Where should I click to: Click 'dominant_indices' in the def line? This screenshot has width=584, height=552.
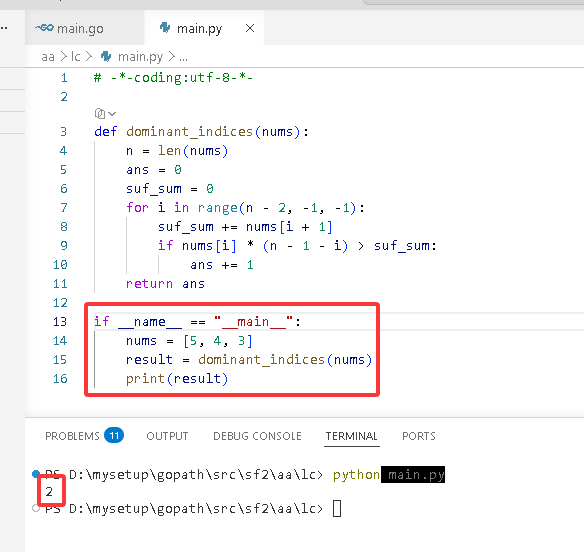pos(190,131)
